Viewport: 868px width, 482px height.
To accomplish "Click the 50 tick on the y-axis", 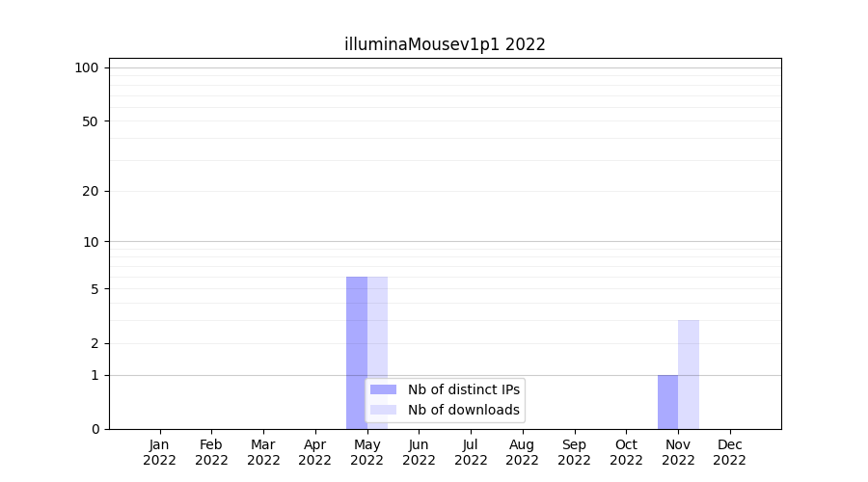I will [91, 121].
